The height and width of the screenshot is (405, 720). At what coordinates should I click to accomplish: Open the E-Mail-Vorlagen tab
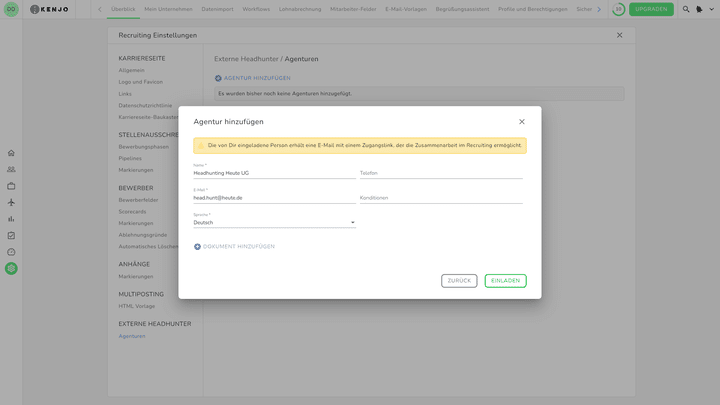pos(406,9)
